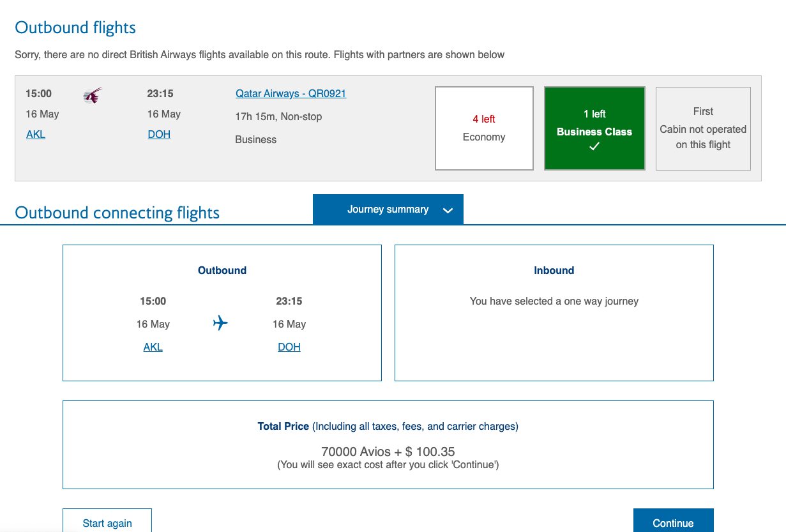Click the 70000 Avios + $ 100.35 price
Screen dimensions: 786x532
[388, 452]
